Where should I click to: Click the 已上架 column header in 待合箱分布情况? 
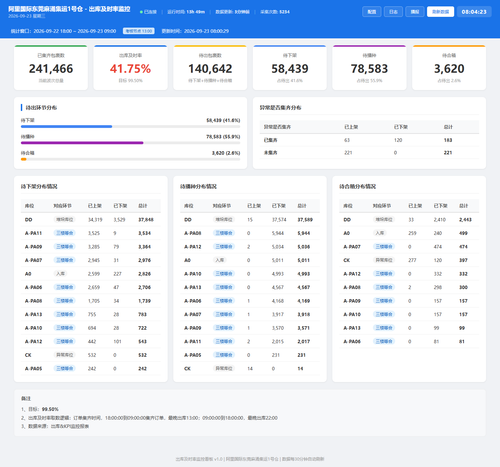point(415,206)
